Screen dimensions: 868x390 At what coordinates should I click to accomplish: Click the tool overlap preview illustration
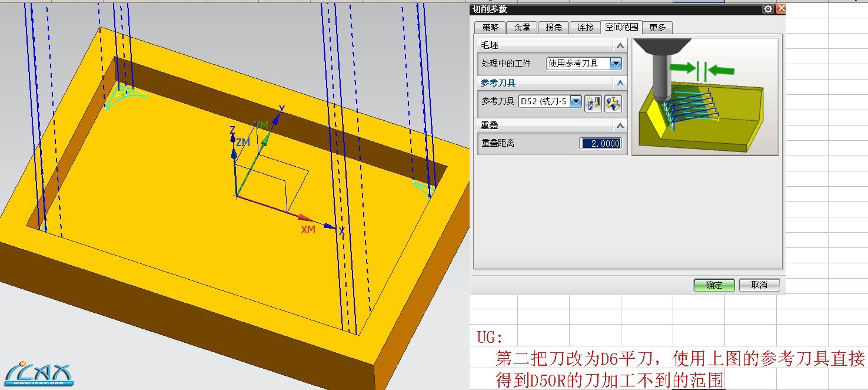coord(705,97)
